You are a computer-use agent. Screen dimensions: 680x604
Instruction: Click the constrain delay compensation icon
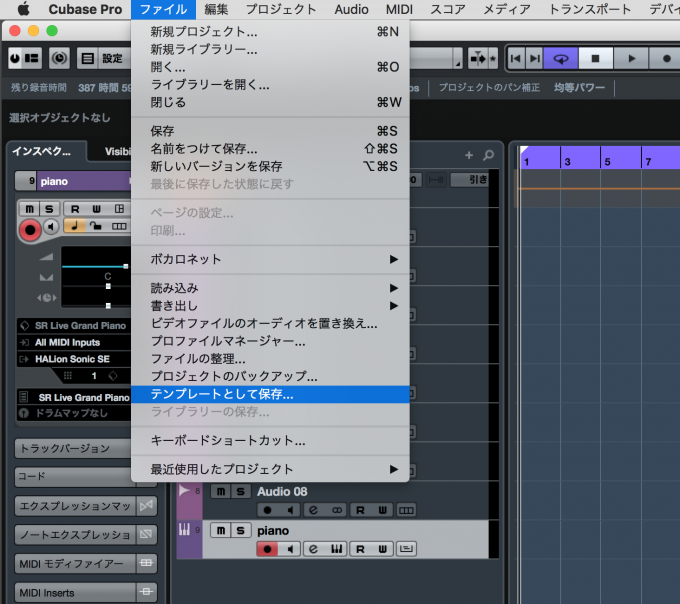click(59, 58)
